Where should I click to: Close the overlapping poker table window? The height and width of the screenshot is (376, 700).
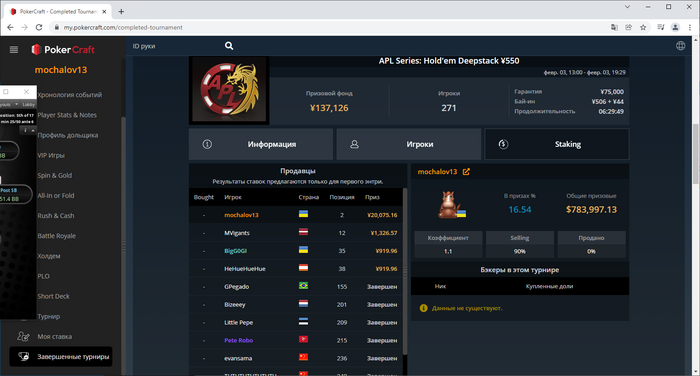point(26,92)
